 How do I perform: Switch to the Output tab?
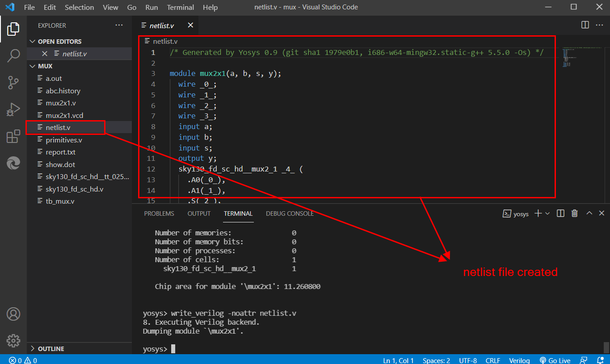(199, 213)
